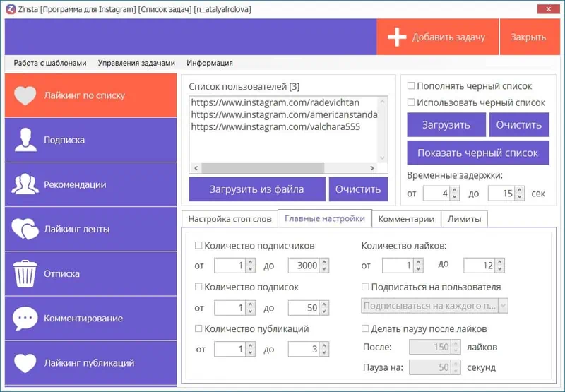Image resolution: width=565 pixels, height=392 pixels.
Task: Open Управления задачами menu
Action: pyautogui.click(x=136, y=63)
